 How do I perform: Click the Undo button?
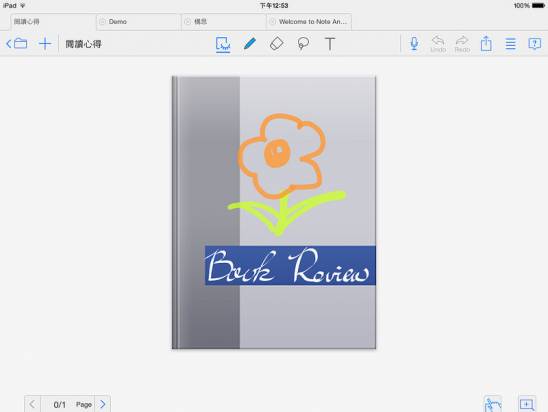tap(438, 44)
